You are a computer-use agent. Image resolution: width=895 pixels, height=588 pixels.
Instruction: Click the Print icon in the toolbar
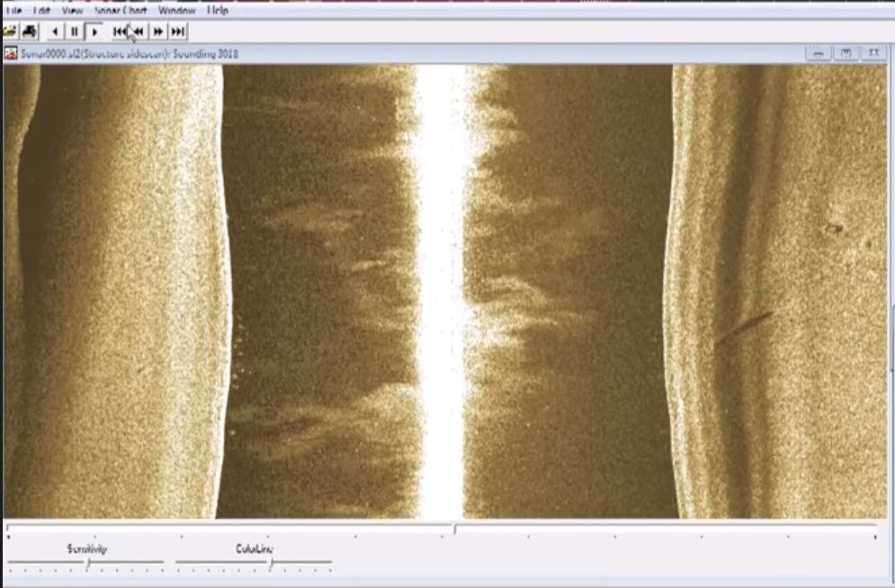tap(29, 31)
